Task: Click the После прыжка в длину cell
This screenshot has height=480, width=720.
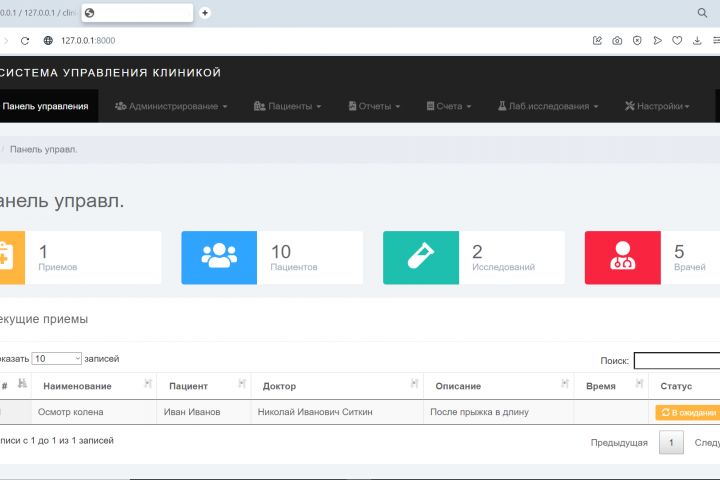Action: click(x=499, y=412)
